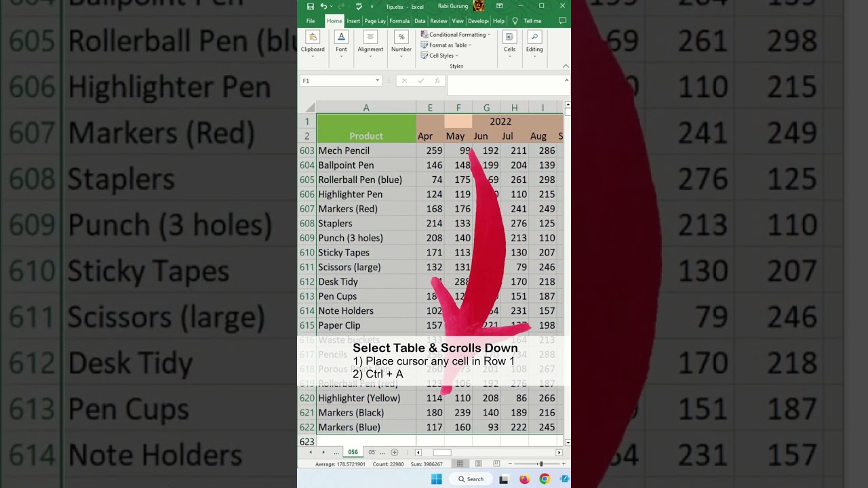868x488 pixels.
Task: Expand the Alignment group
Action: coord(370,45)
